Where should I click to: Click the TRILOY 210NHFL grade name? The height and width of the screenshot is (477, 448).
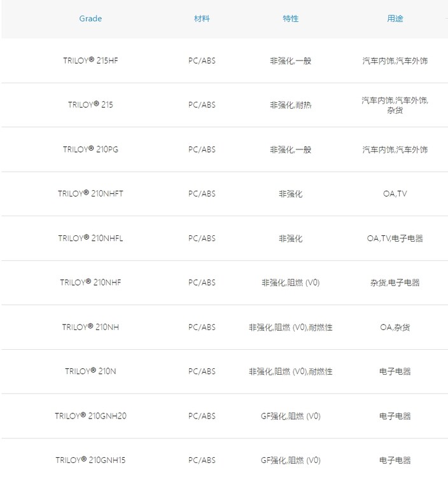click(90, 238)
